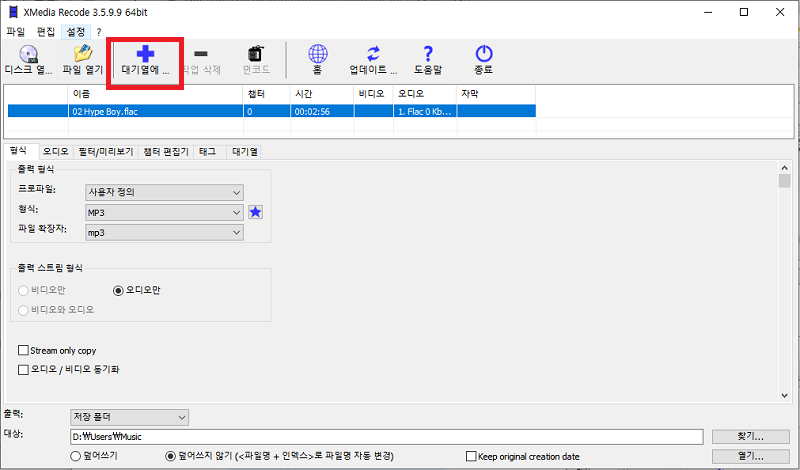Click the 파일 열기 folder icon
The width and height of the screenshot is (800, 470).
point(83,54)
